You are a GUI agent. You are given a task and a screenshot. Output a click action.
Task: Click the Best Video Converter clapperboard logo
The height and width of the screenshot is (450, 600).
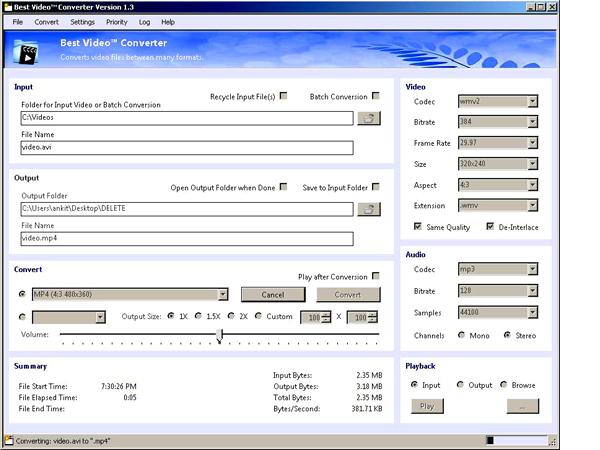pos(26,52)
